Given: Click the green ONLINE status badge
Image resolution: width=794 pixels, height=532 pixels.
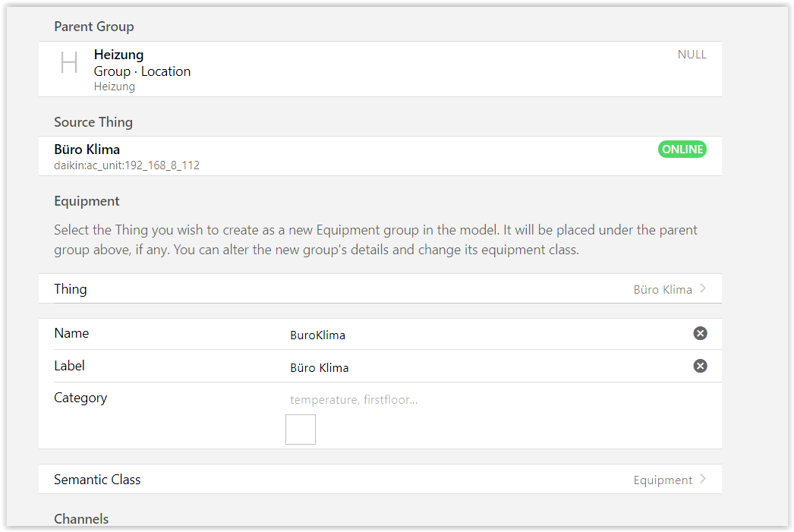Looking at the screenshot, I should point(682,150).
